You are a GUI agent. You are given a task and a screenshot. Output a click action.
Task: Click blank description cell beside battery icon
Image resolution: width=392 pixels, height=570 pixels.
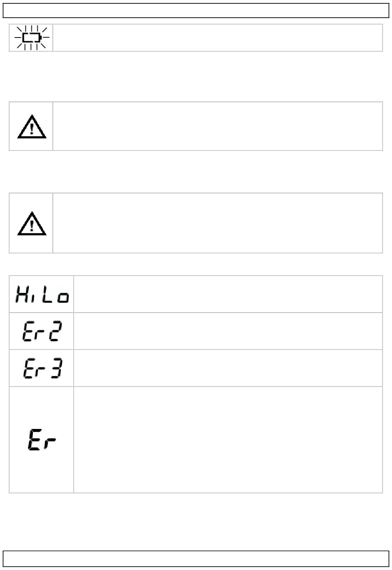pyautogui.click(x=218, y=38)
